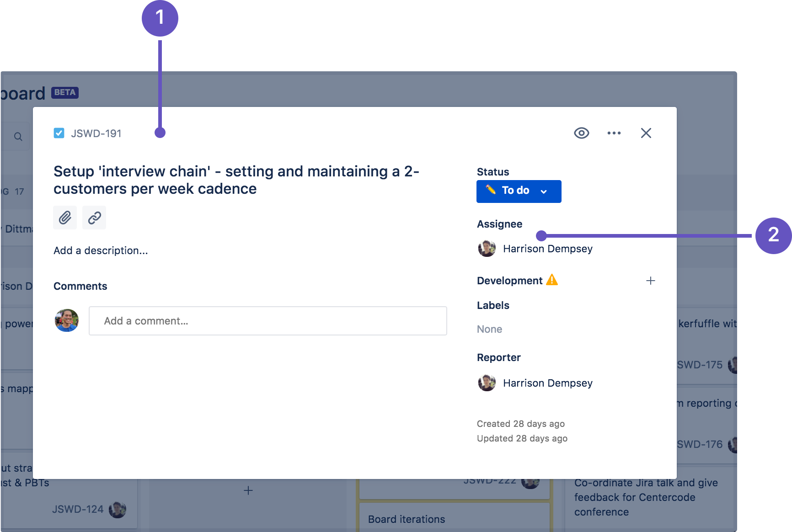Click the blue task type checkbox icon
The height and width of the screenshot is (532, 792).
pyautogui.click(x=59, y=133)
